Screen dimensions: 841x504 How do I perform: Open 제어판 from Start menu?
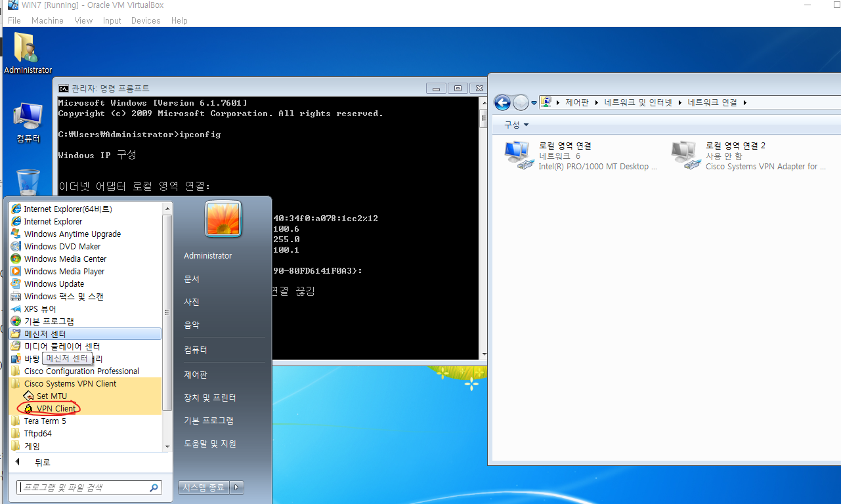point(196,375)
